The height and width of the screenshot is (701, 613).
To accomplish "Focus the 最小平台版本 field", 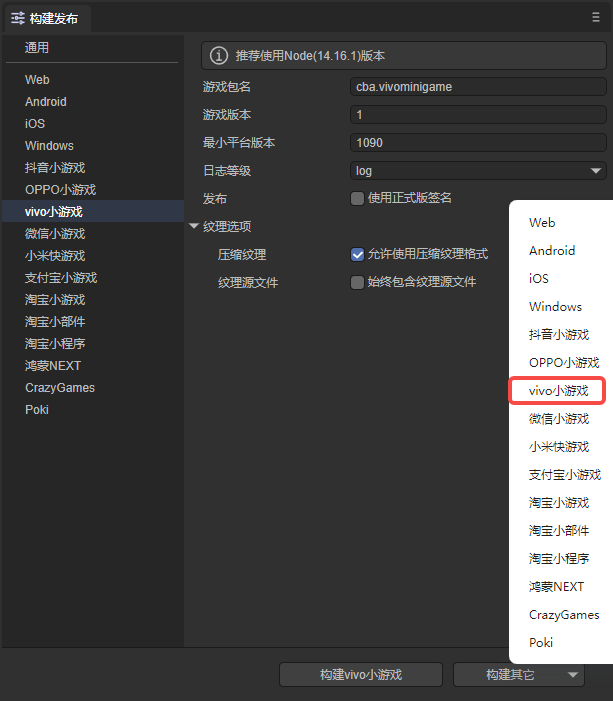I will (x=479, y=143).
